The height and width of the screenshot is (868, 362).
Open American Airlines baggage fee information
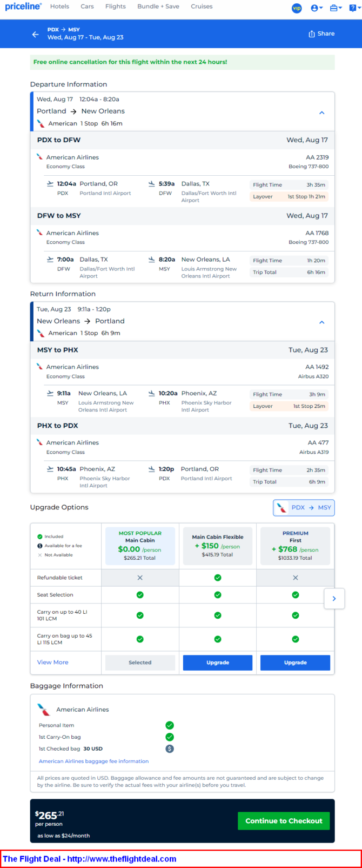click(93, 761)
